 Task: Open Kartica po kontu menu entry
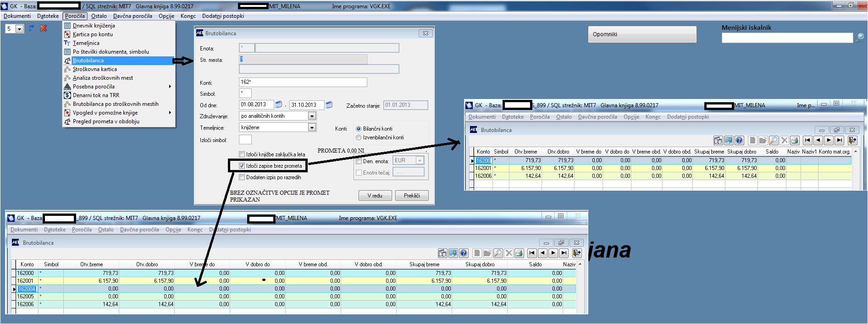tap(92, 34)
